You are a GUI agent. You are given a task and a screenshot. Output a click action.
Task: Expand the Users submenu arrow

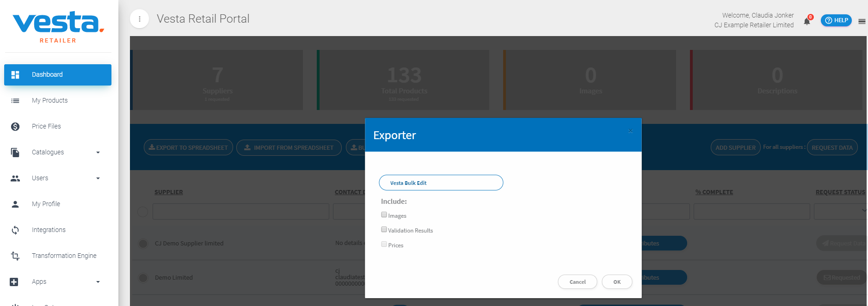pyautogui.click(x=98, y=178)
